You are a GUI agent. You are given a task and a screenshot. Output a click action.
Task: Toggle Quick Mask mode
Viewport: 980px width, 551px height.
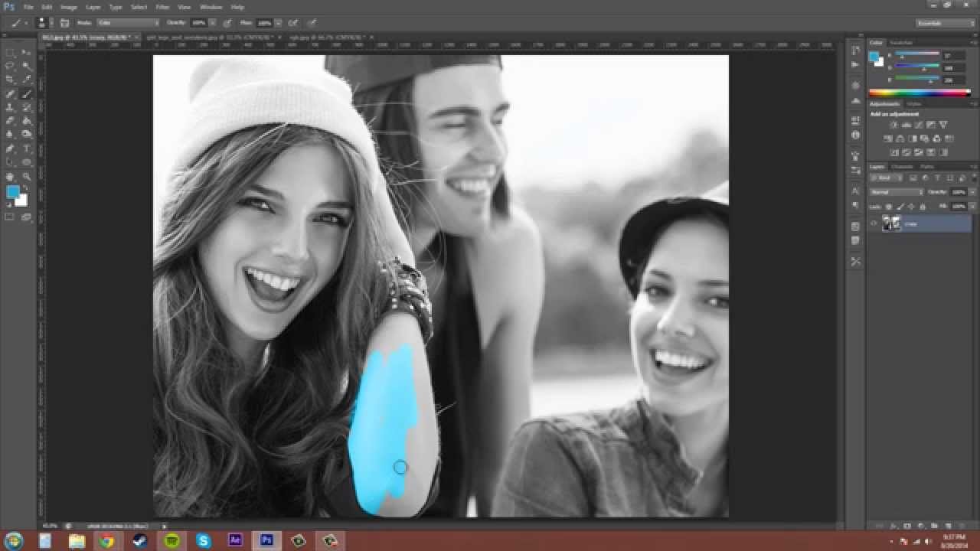pyautogui.click(x=10, y=217)
